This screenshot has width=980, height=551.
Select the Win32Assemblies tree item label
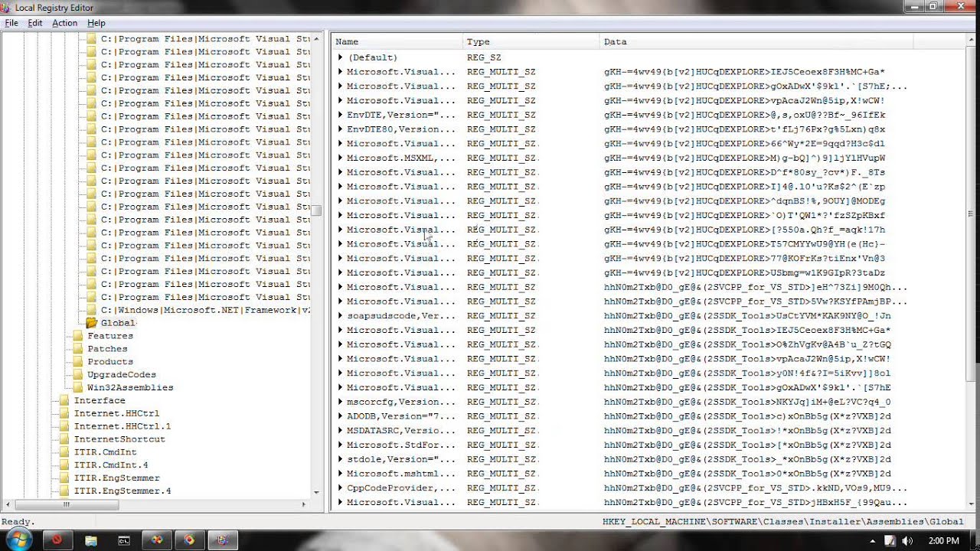[x=130, y=388]
